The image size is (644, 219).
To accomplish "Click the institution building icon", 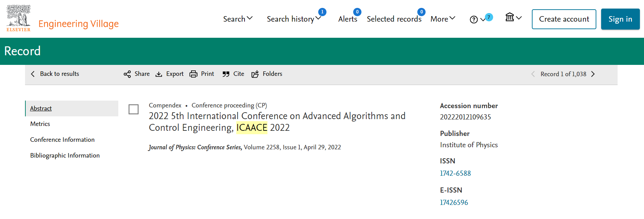I will 510,17.
